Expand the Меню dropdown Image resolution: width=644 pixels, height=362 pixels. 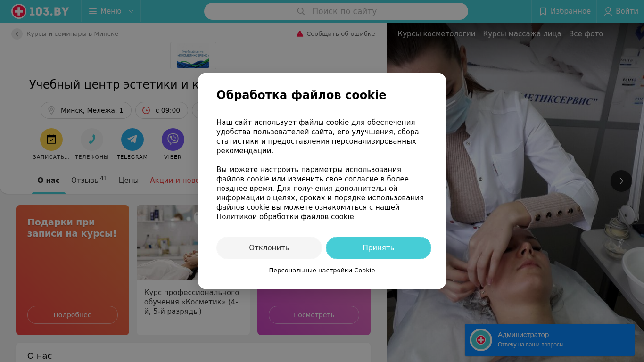click(x=111, y=11)
